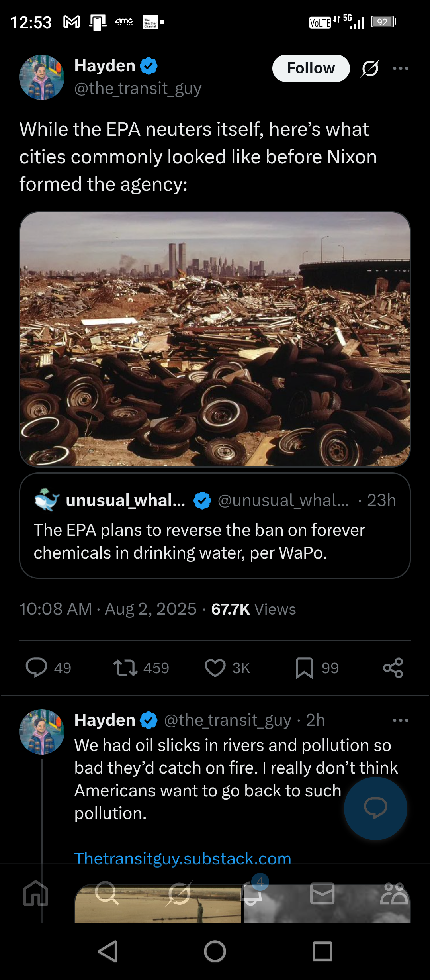Image resolution: width=430 pixels, height=980 pixels.
Task: Open the Search tab
Action: tap(107, 893)
